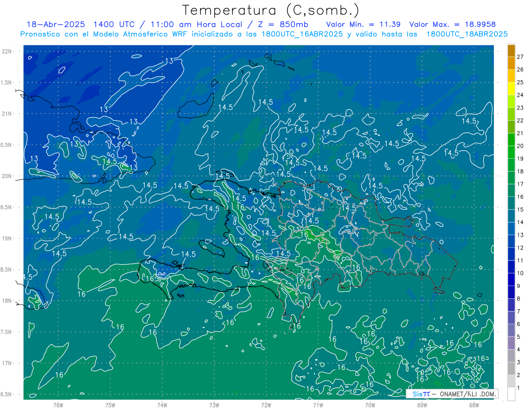Click the color scale label 1

coord(519,388)
